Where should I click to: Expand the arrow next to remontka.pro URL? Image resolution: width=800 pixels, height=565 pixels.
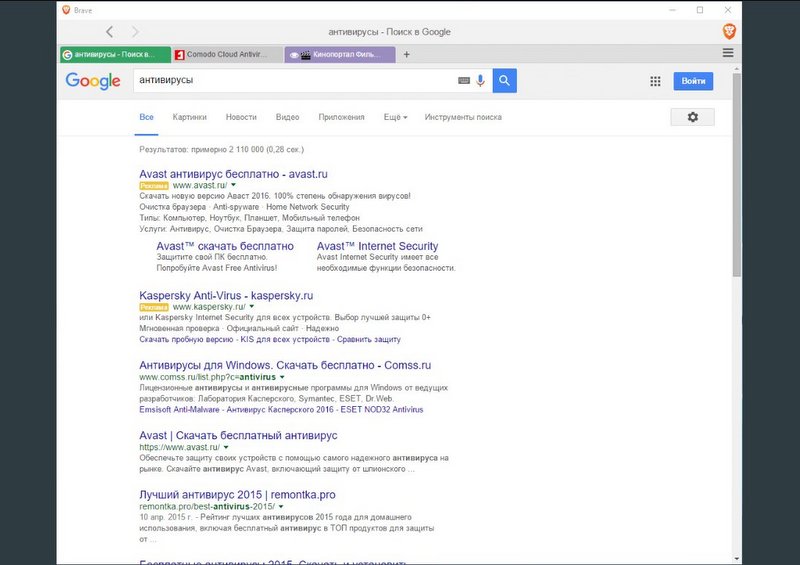pos(281,507)
